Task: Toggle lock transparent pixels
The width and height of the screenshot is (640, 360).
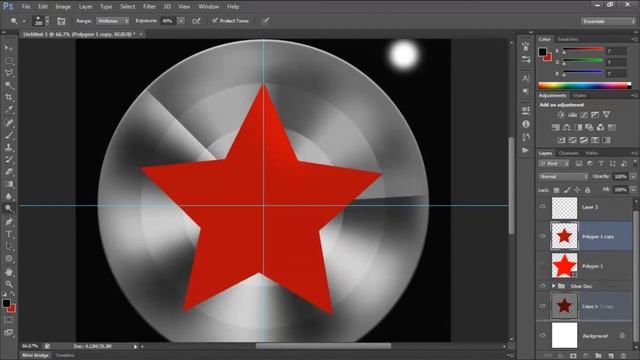Action: 556,190
